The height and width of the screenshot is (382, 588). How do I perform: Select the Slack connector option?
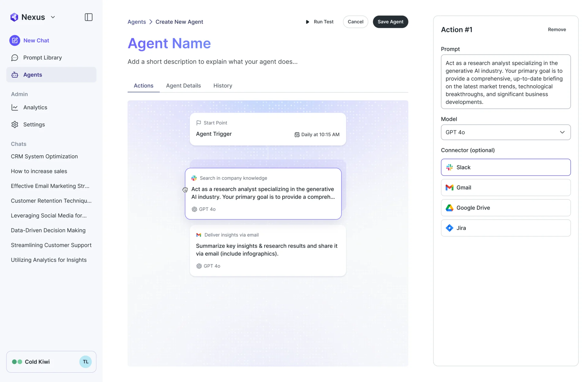tap(506, 167)
